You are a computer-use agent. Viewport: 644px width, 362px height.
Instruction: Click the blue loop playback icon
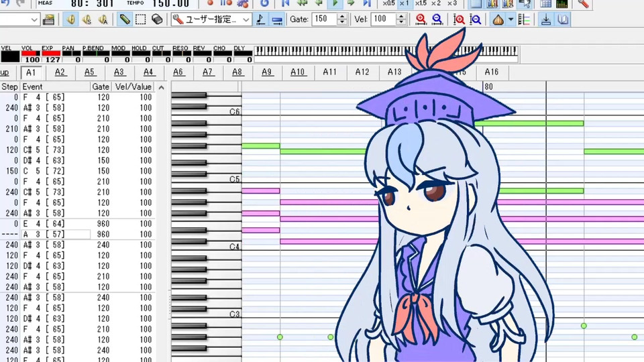click(264, 3)
